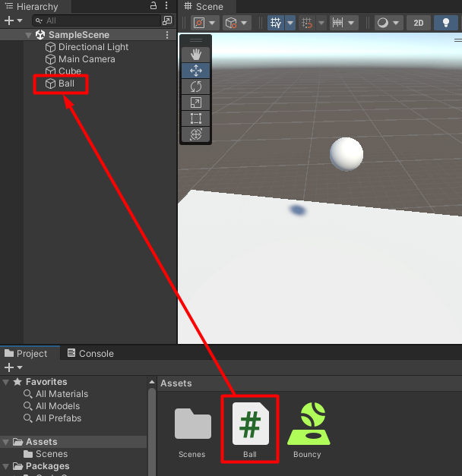Click the Ball game object cube icon
Viewport: 462px width, 476px height.
(x=50, y=84)
